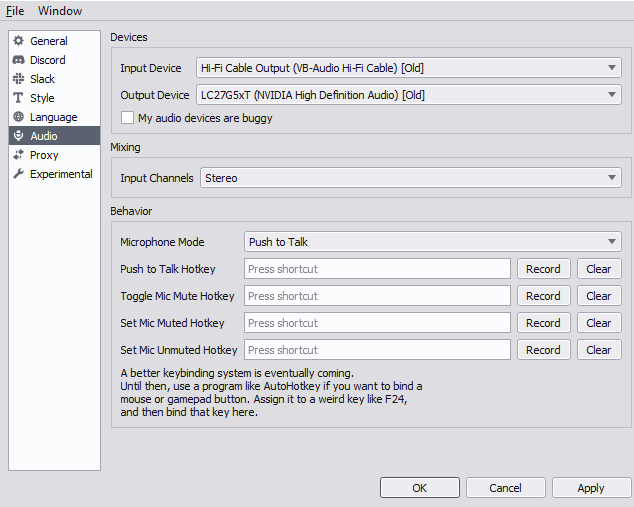Open the Input Device dropdown
Viewport: 634px width, 507px height.
coord(408,68)
